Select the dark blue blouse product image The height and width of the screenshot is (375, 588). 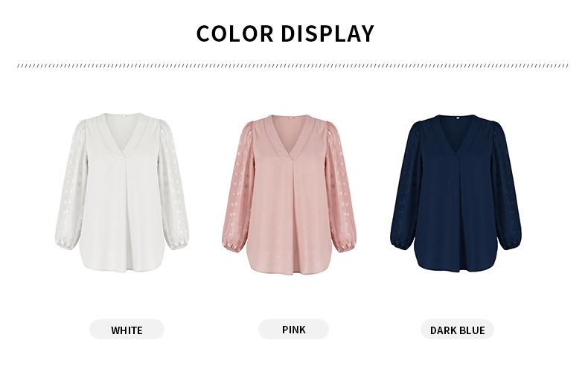(x=456, y=193)
